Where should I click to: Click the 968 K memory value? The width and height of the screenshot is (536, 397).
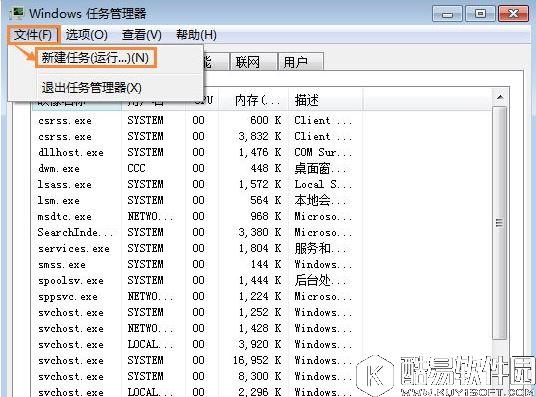(x=266, y=216)
